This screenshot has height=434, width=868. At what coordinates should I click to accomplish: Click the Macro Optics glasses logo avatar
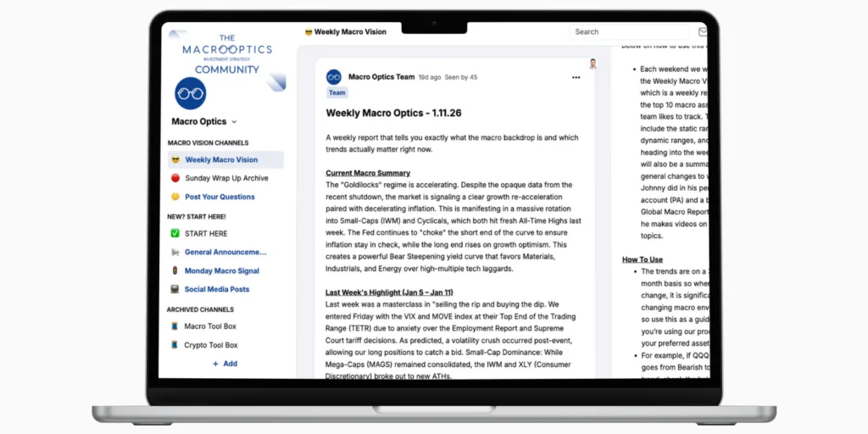point(190,93)
